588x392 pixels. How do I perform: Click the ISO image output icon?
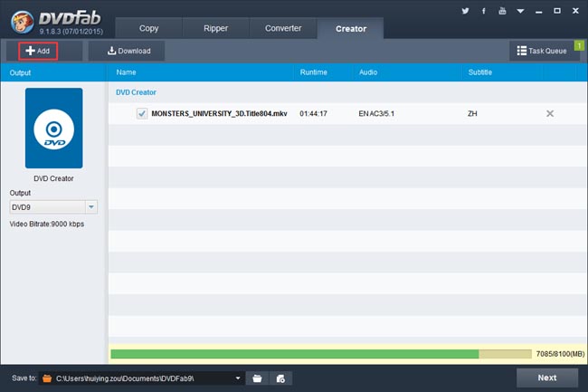(x=280, y=378)
